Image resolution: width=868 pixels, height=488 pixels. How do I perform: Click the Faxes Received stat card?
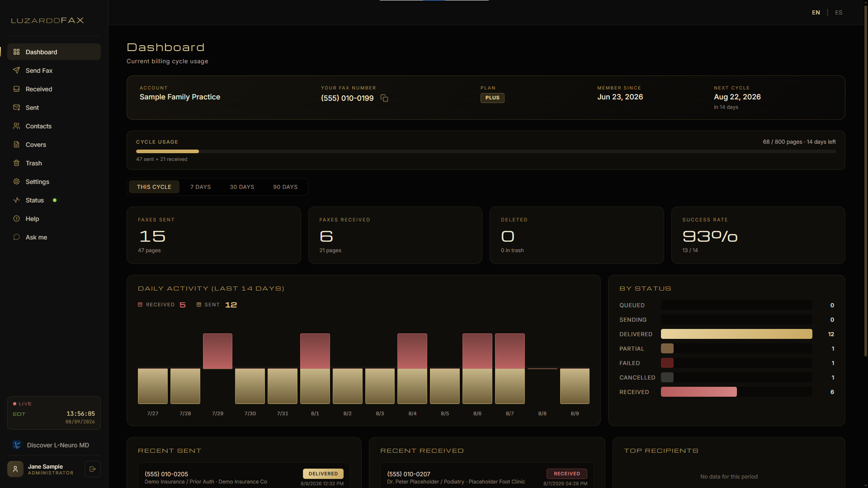point(395,235)
